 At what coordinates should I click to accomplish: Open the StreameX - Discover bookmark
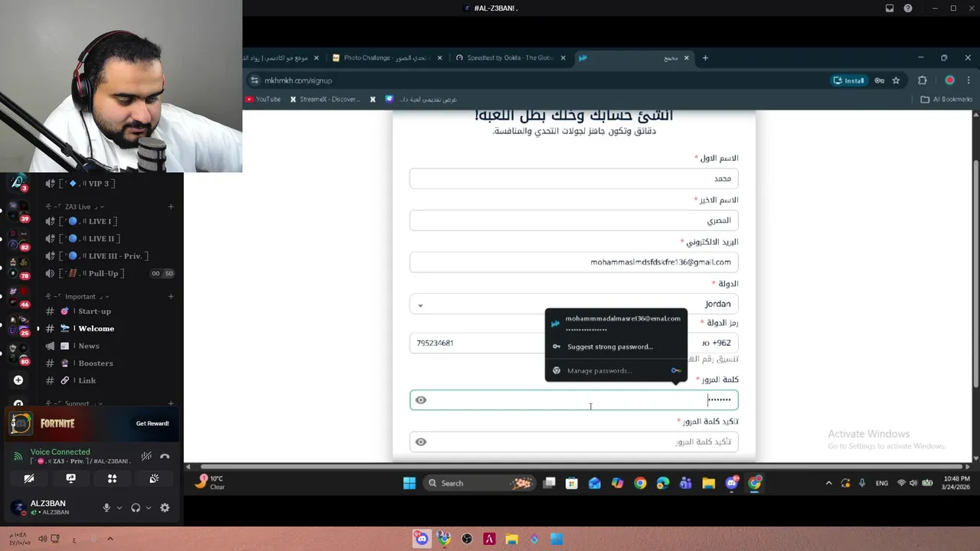coord(325,99)
